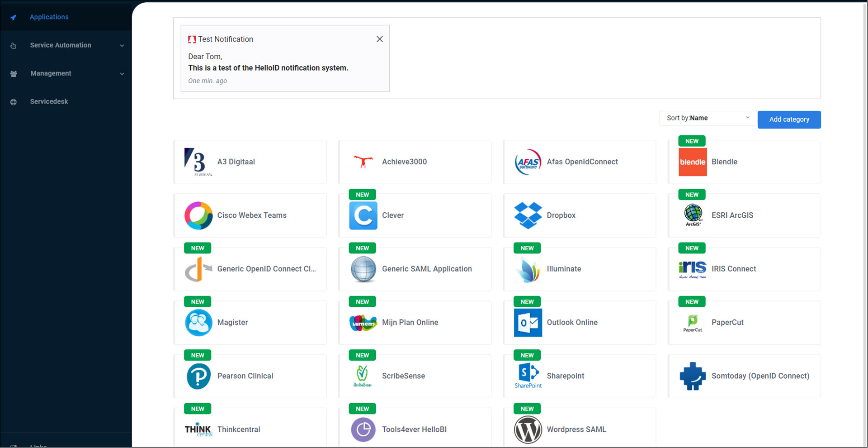Open the ESRI ArcGIS globe icon
Viewport: 868px width, 448px height.
[x=693, y=215]
